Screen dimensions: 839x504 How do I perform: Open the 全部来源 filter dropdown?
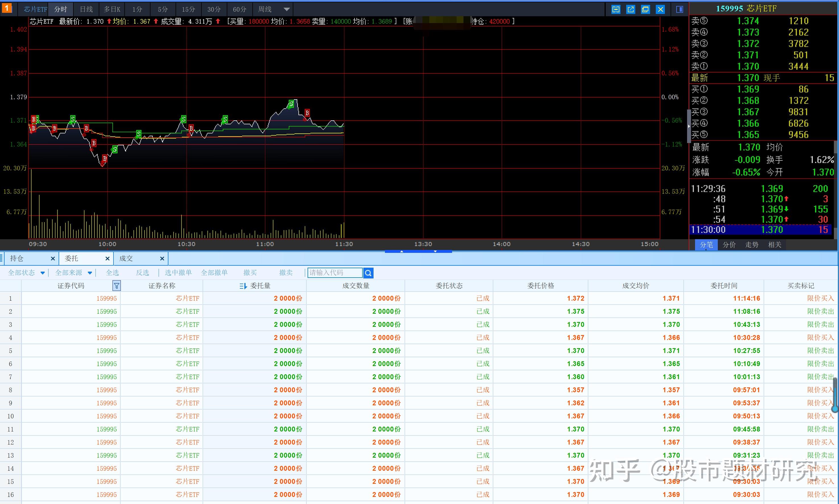pos(90,273)
